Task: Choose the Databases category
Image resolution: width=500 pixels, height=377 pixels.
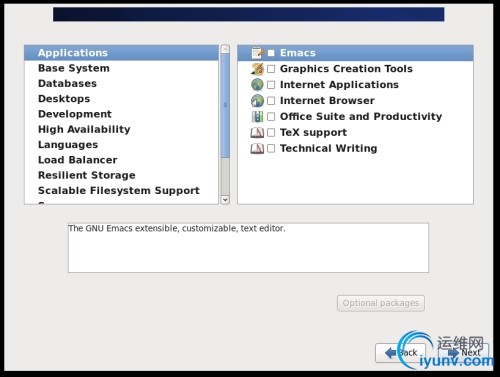Action: [x=121, y=83]
